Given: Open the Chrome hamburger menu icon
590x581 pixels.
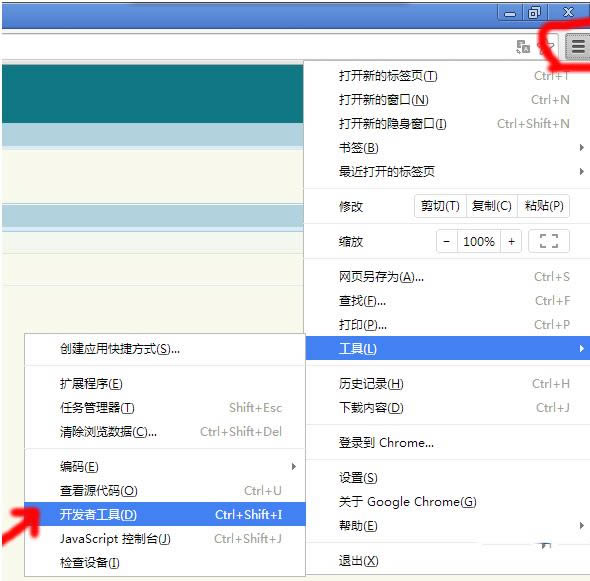Looking at the screenshot, I should pyautogui.click(x=578, y=47).
